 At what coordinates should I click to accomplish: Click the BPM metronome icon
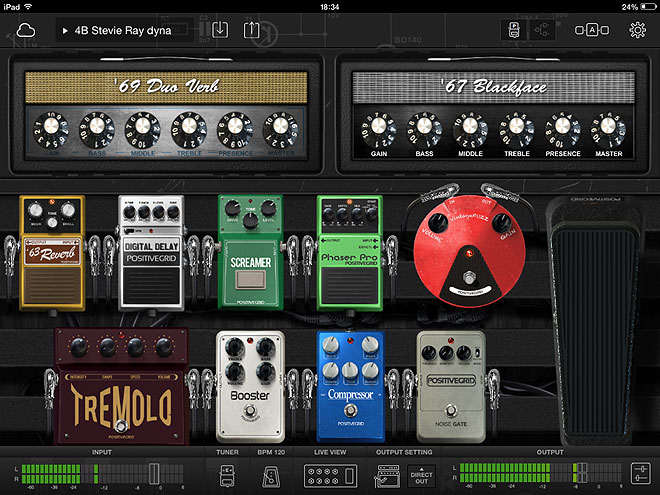(x=271, y=476)
